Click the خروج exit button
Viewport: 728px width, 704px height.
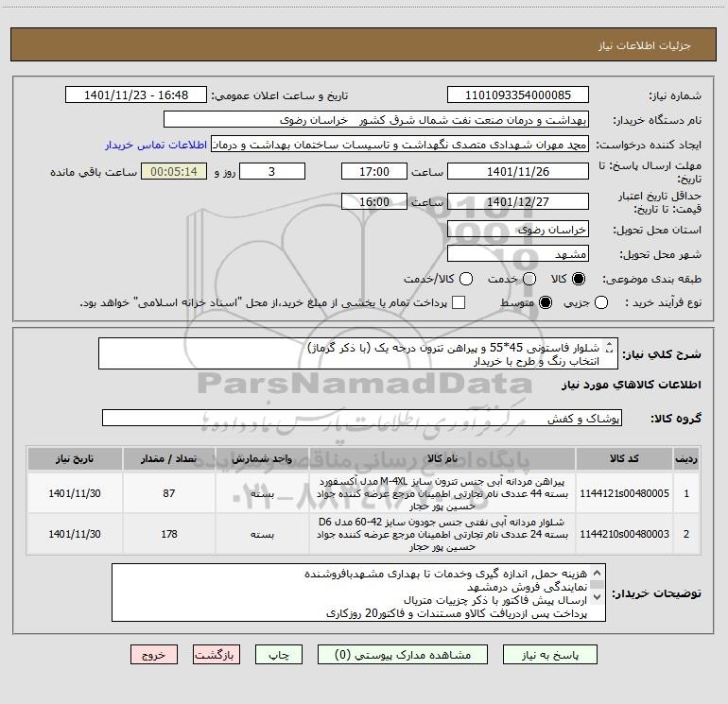[x=154, y=654]
